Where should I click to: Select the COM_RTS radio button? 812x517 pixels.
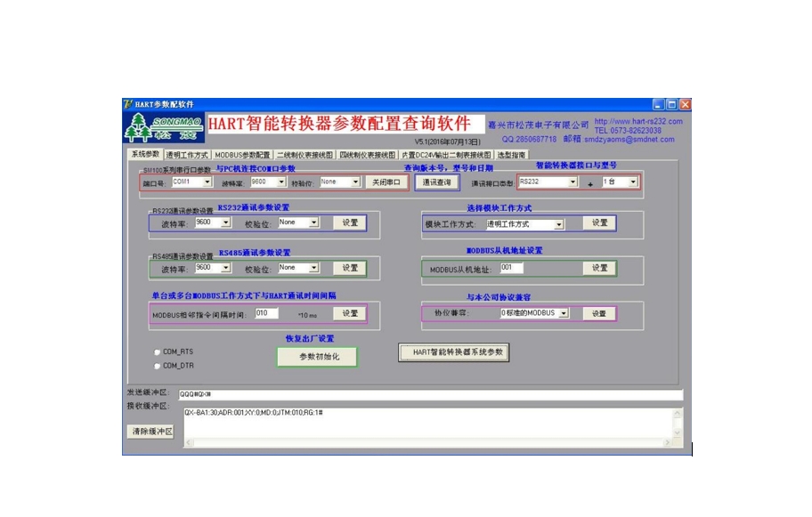158,352
